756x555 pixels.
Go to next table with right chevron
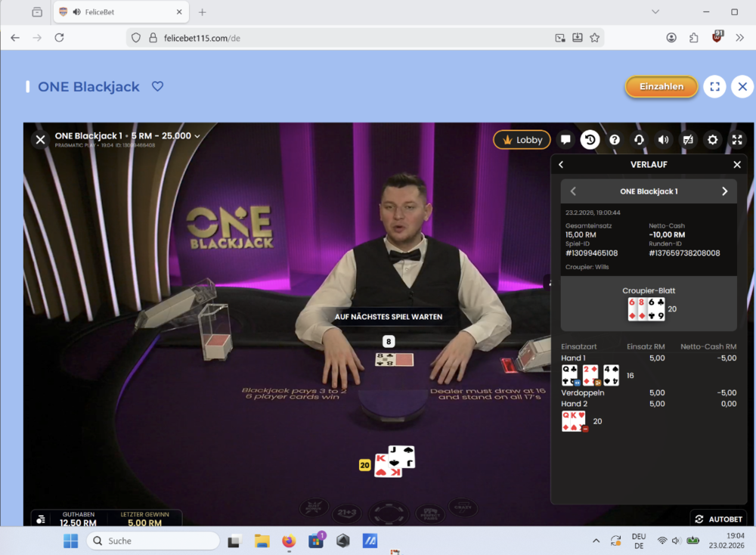(x=724, y=191)
